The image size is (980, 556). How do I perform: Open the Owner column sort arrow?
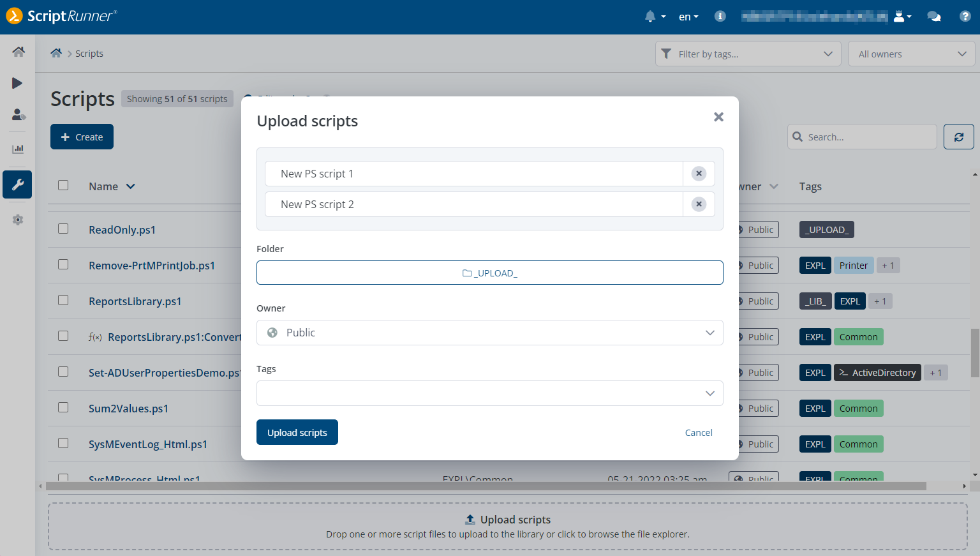(x=774, y=186)
